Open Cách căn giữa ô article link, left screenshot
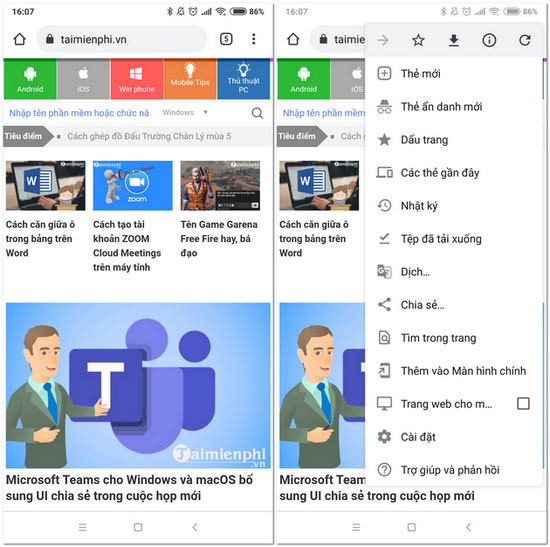Screen dimensions: 550x547 40,239
